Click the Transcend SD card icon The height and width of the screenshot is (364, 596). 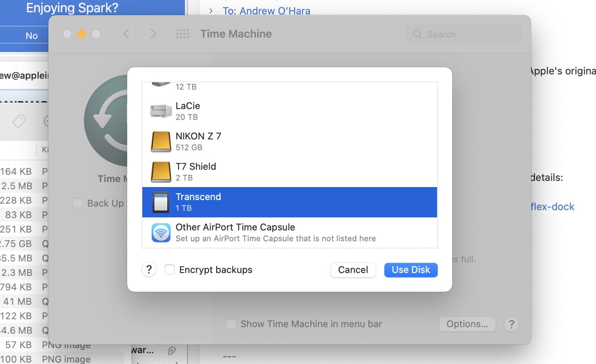pos(161,202)
